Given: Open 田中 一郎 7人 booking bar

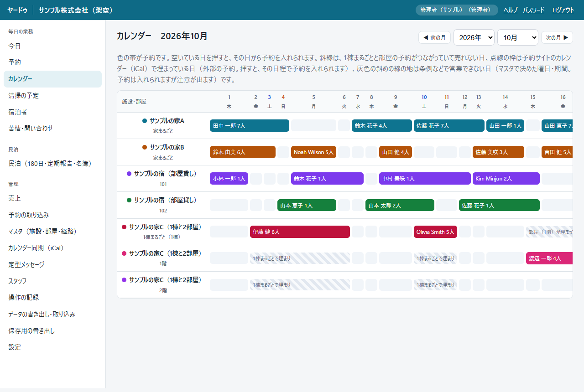Looking at the screenshot, I should 250,125.
